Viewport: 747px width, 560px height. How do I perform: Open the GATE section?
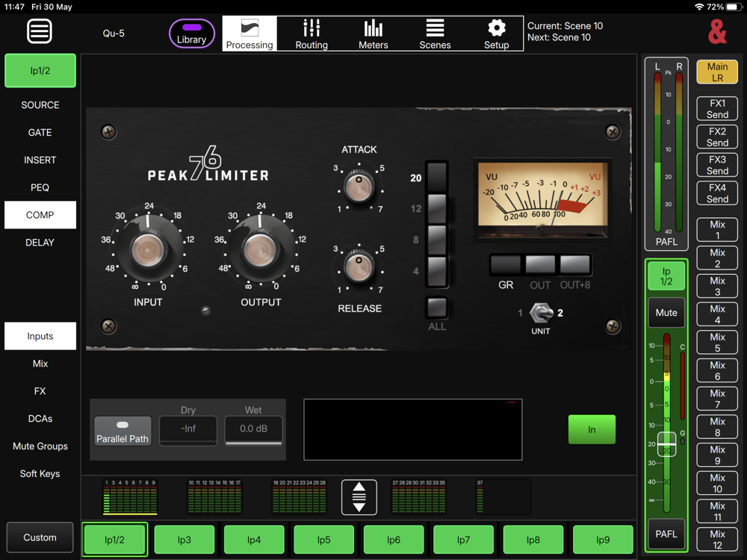[x=40, y=132]
